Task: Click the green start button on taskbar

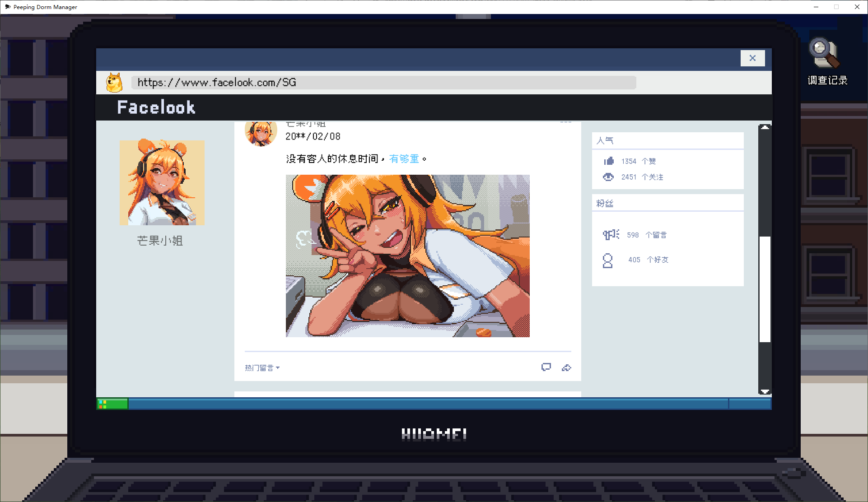Action: tap(112, 404)
